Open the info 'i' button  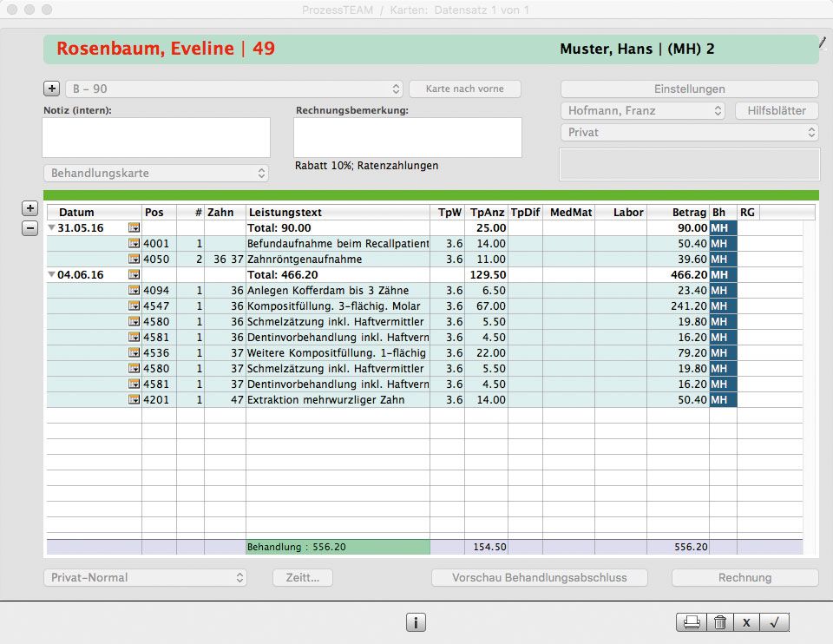[416, 622]
